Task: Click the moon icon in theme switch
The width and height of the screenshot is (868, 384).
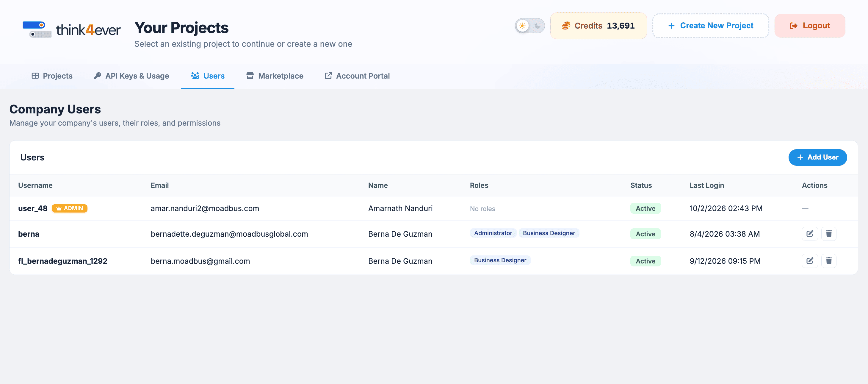Action: 538,26
